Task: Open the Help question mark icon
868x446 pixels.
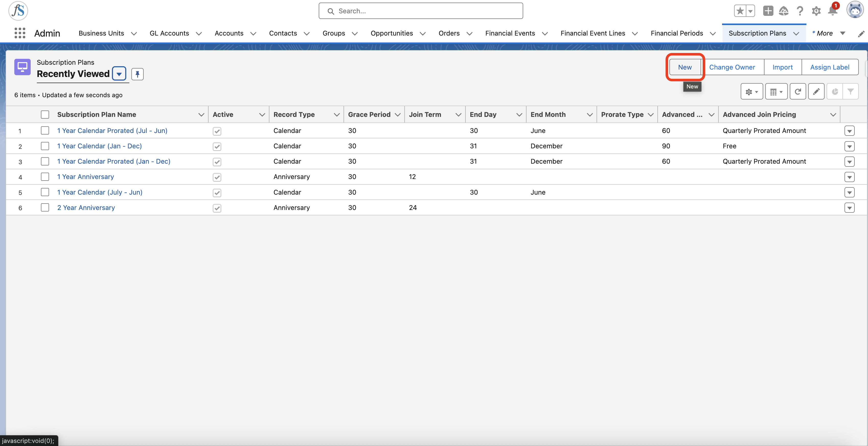Action: coord(800,11)
